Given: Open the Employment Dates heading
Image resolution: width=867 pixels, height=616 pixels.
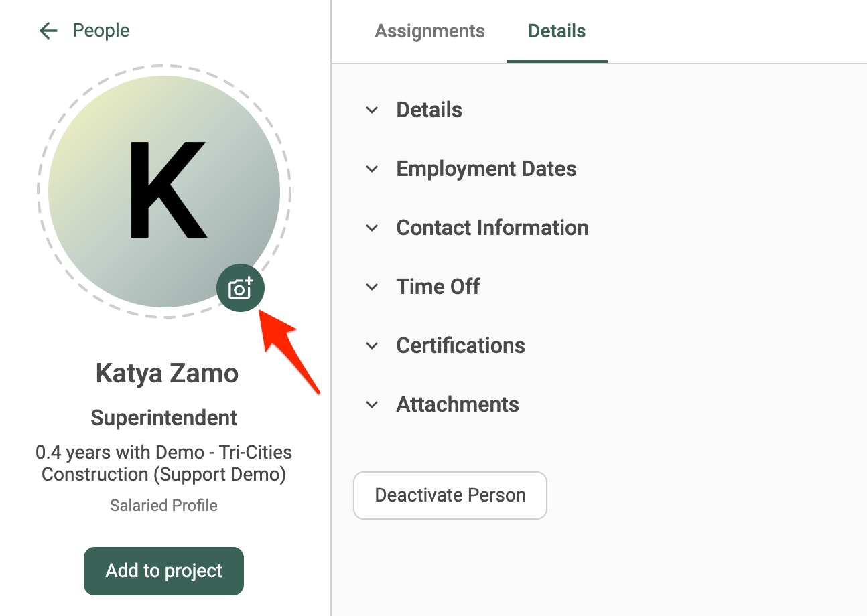Looking at the screenshot, I should pyautogui.click(x=486, y=169).
